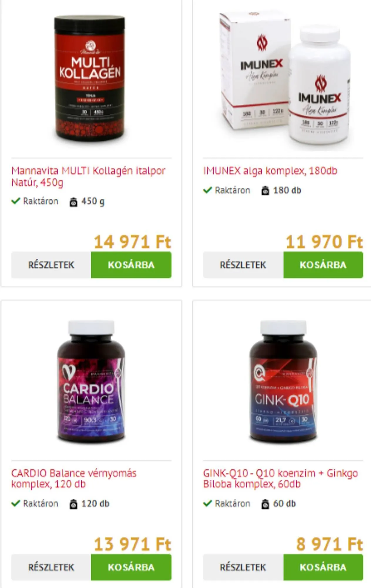Viewport: 371px width, 588px height.
Task: Click the weight icon beside 450 g
Action: coord(73,202)
